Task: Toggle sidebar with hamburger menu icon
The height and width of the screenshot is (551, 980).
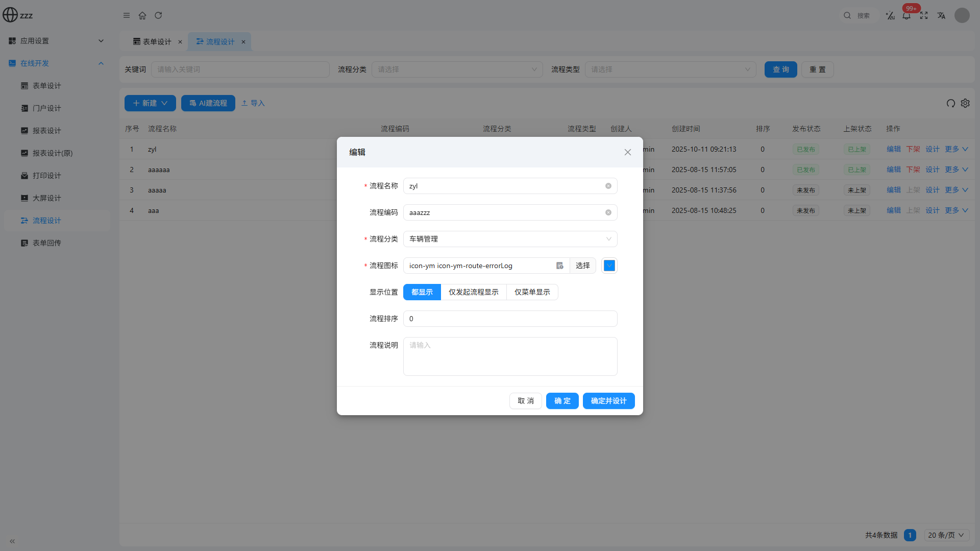Action: [x=127, y=15]
